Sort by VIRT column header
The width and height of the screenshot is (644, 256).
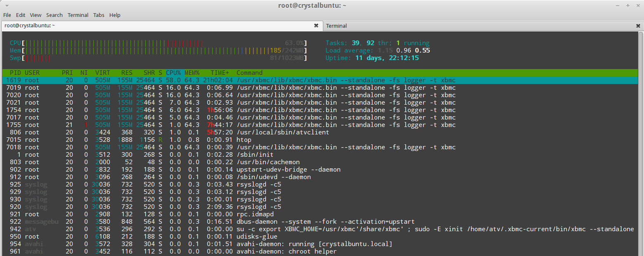pyautogui.click(x=103, y=73)
